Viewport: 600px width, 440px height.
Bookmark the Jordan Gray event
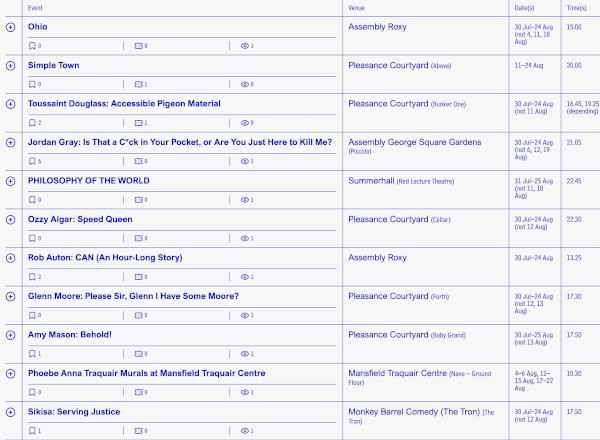33,161
